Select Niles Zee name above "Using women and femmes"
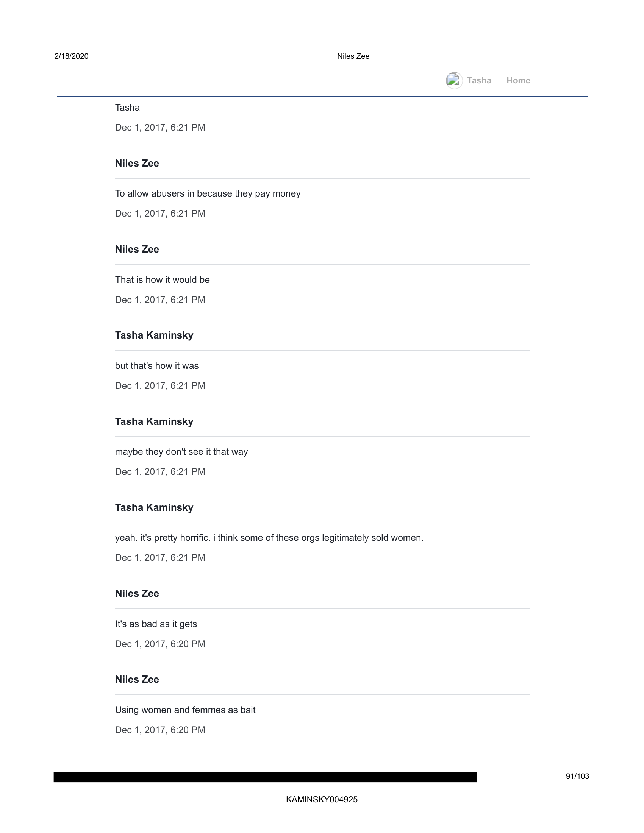Image resolution: width=644 pixels, height=833 pixels. pyautogui.click(x=137, y=679)
